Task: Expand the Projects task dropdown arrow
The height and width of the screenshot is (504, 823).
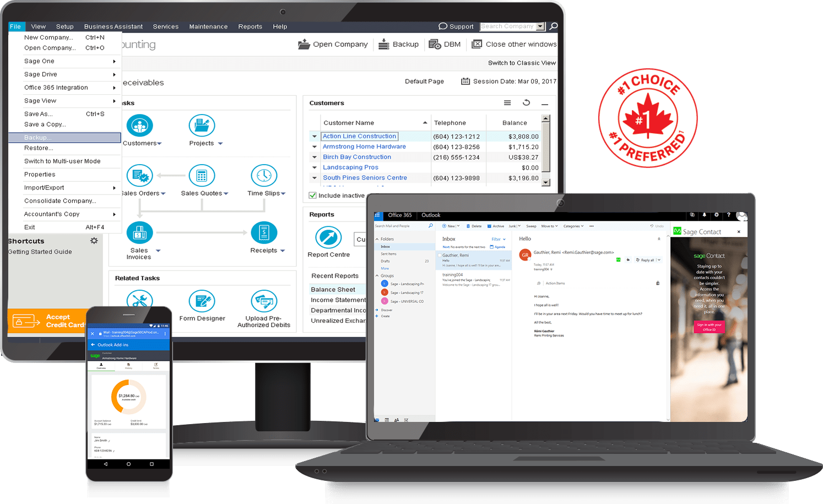Action: coord(220,144)
